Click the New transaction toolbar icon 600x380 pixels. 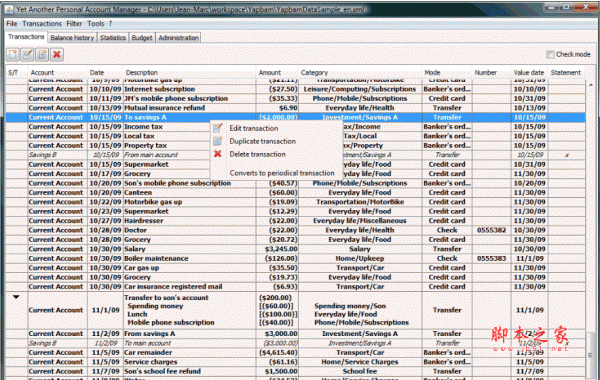[13, 55]
